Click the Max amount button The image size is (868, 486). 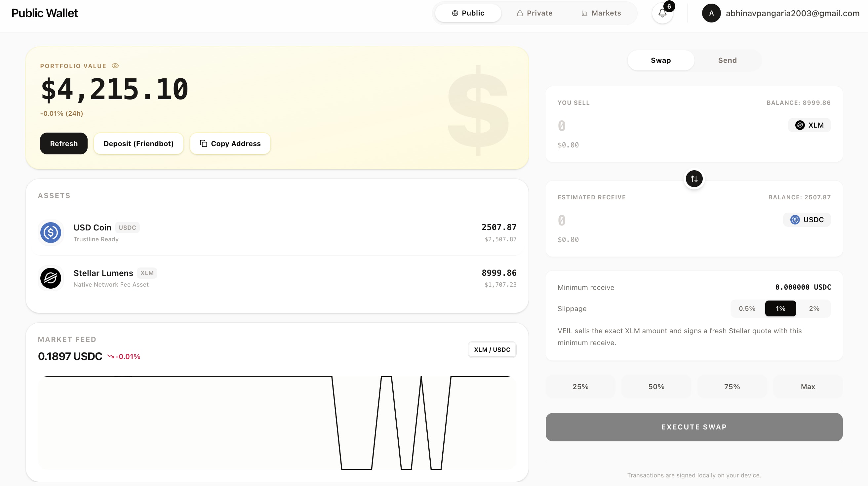tap(808, 386)
